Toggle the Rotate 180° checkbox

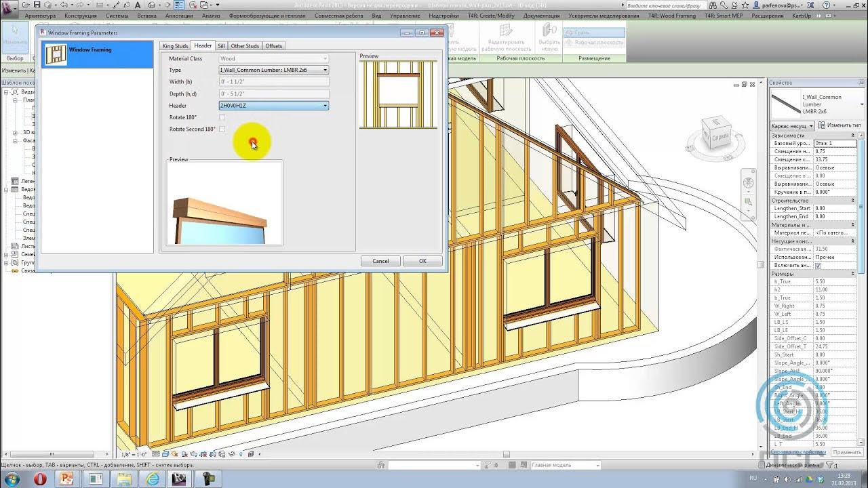pos(222,117)
